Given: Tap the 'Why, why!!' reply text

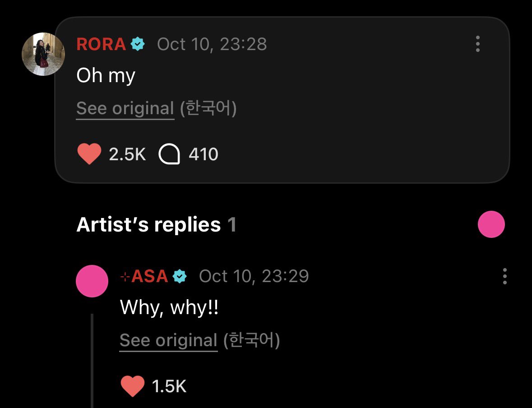Looking at the screenshot, I should [x=169, y=308].
